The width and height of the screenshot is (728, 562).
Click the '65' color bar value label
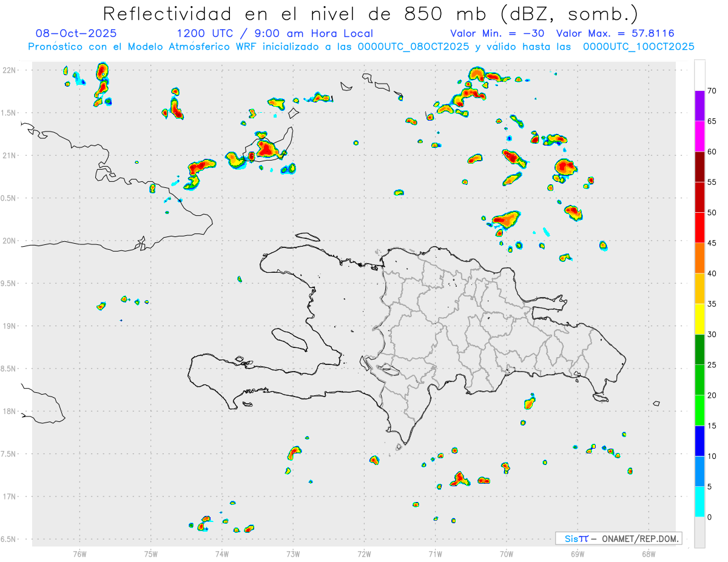pyautogui.click(x=712, y=121)
